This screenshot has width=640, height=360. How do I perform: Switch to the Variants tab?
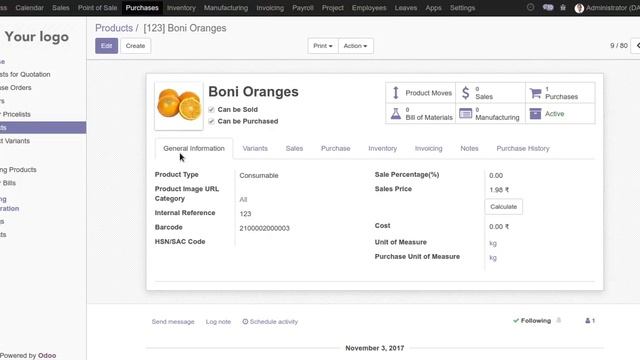pos(255,148)
